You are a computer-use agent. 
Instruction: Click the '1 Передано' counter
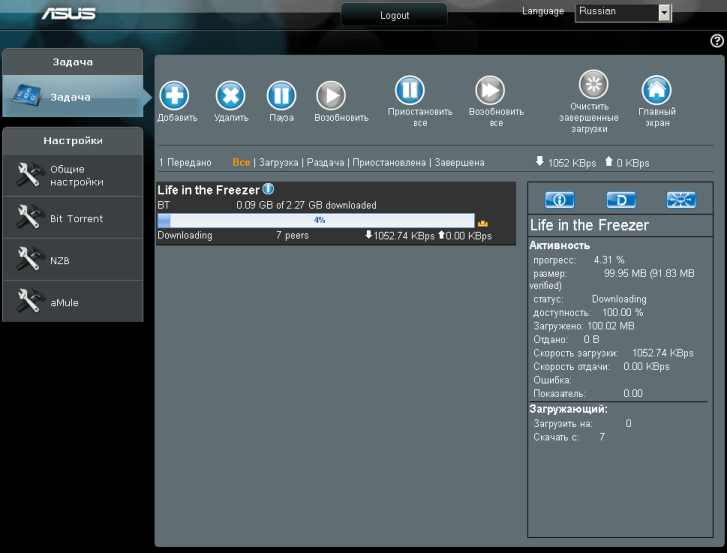click(185, 162)
